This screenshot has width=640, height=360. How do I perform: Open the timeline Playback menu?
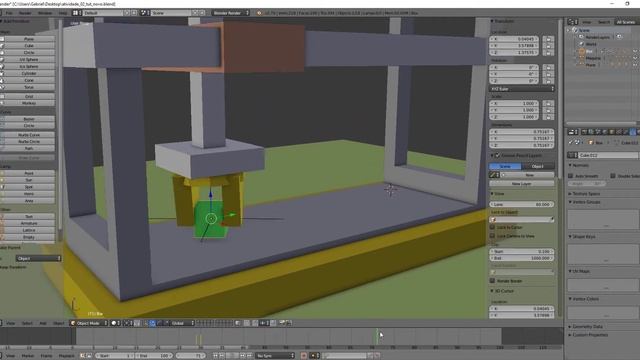click(x=67, y=356)
